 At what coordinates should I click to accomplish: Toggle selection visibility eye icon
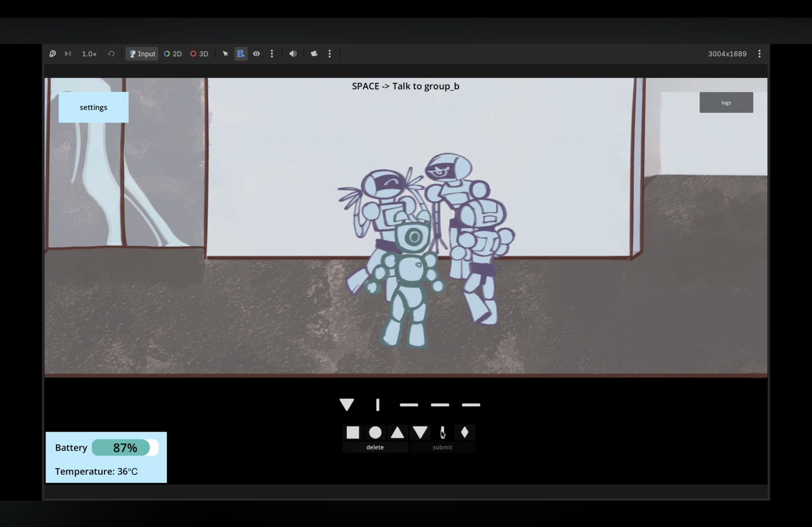[256, 54]
